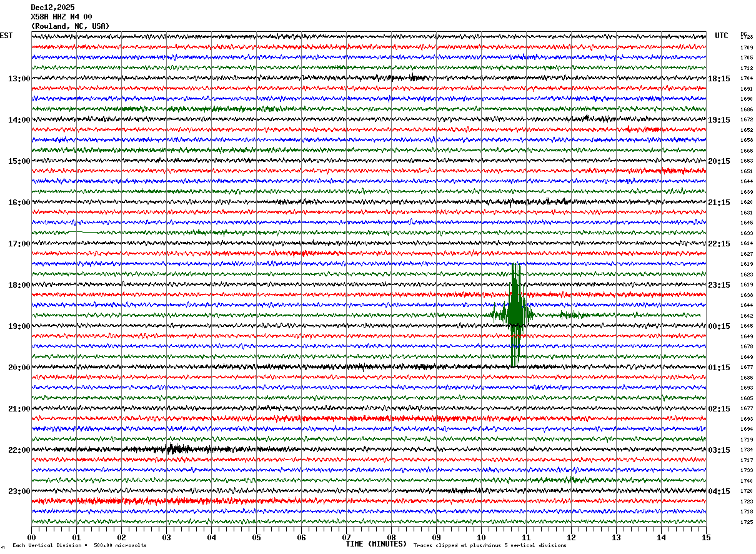Image resolution: width=756 pixels, height=554 pixels.
Task: Select the X58A HHZ N4 00 station label
Action: [x=61, y=17]
